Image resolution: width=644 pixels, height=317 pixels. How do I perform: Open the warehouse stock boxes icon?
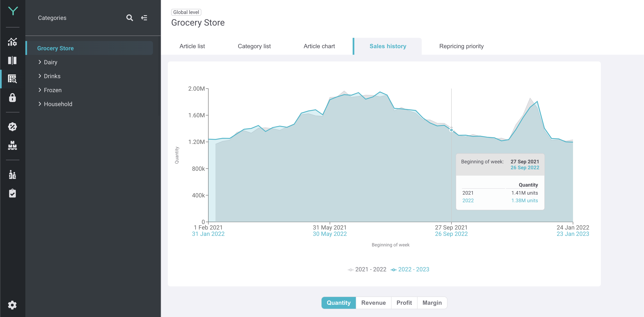click(12, 145)
